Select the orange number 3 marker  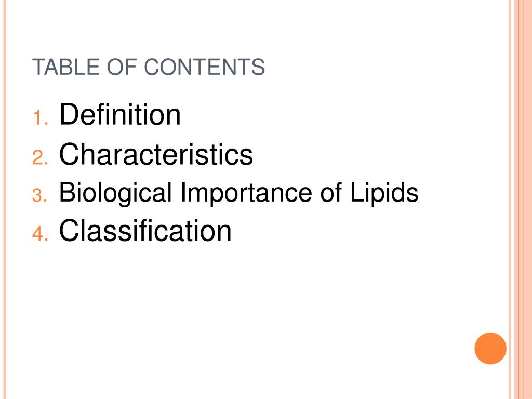pyautogui.click(x=39, y=196)
